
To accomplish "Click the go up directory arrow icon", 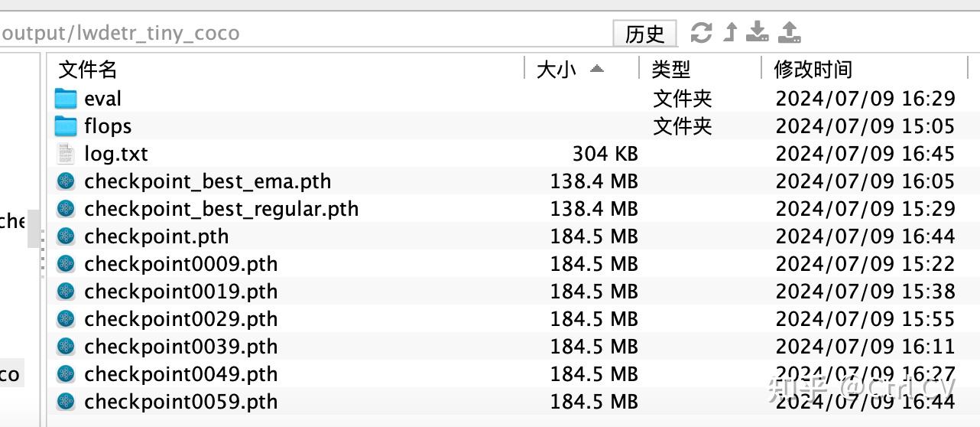I will pos(730,32).
